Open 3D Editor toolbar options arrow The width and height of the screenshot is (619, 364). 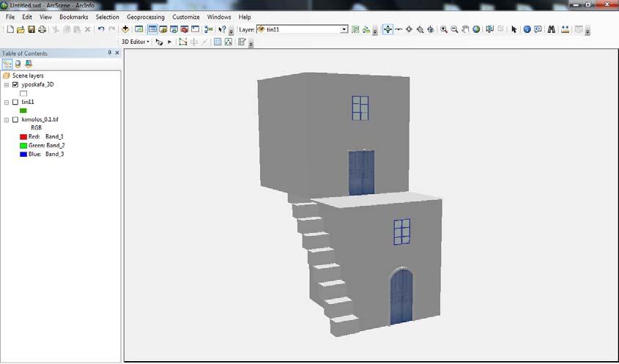pos(251,43)
